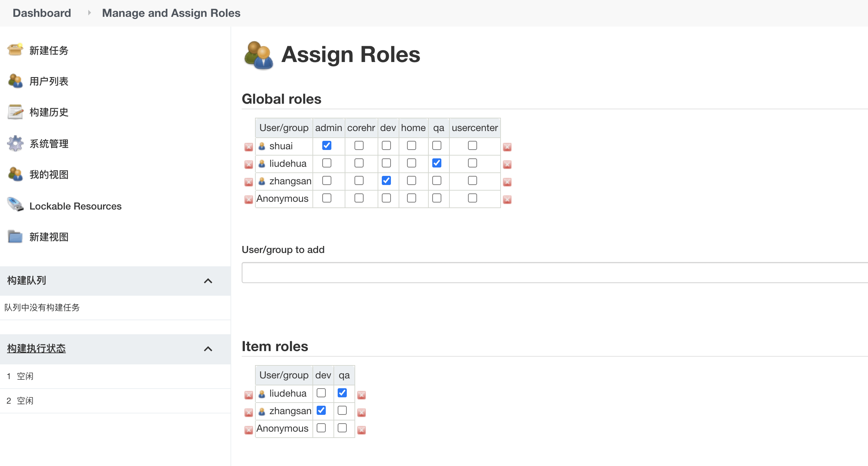
Task: Remove liudehua from Item roles left X
Action: (249, 395)
